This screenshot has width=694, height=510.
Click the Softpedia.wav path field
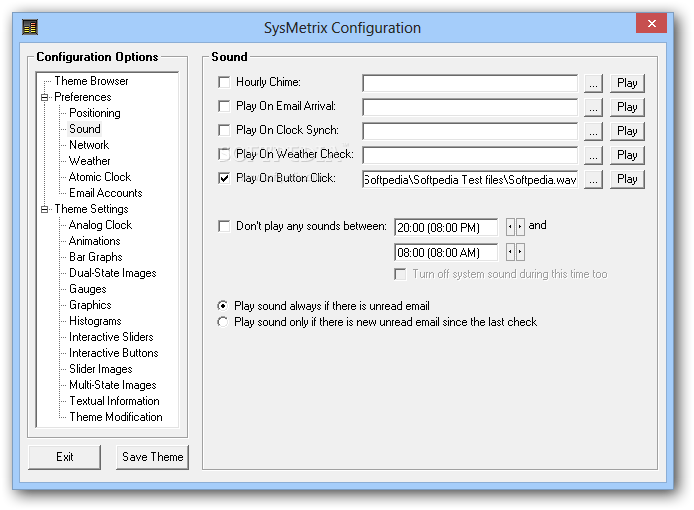coord(470,179)
